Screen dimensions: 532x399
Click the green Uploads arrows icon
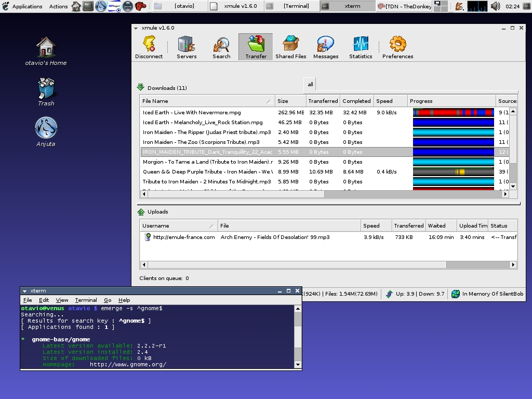141,212
